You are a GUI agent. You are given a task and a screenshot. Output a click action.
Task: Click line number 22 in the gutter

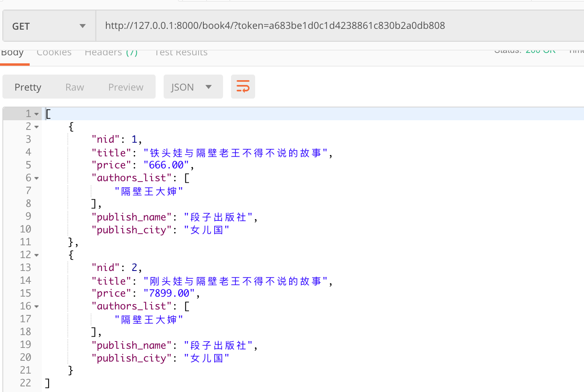(x=25, y=383)
